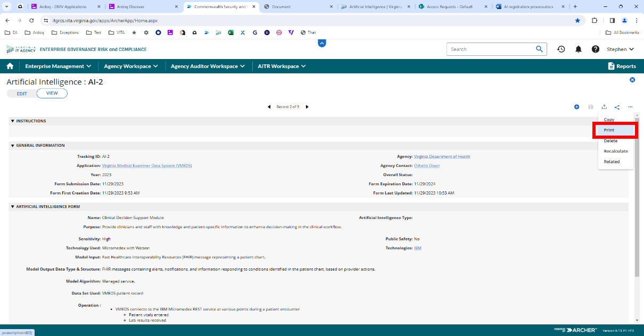This screenshot has width=644, height=336.
Task: Click the browser back arrow
Action: [7, 20]
